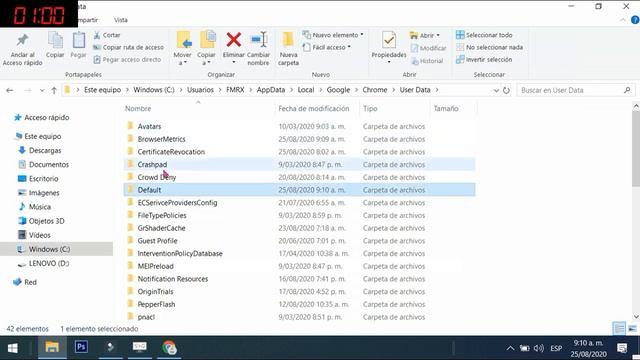This screenshot has height=360, width=640.
Task: Click AppData breadcrumb
Action: point(271,90)
